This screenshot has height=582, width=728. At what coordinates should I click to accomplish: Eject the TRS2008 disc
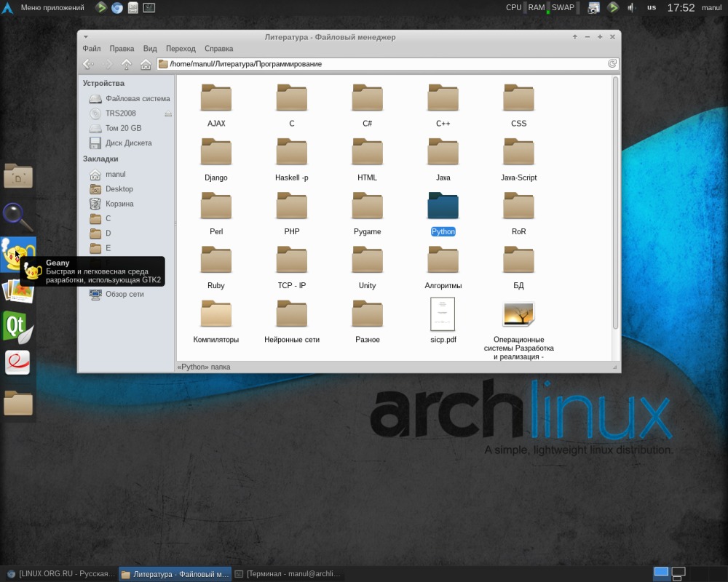[x=168, y=113]
